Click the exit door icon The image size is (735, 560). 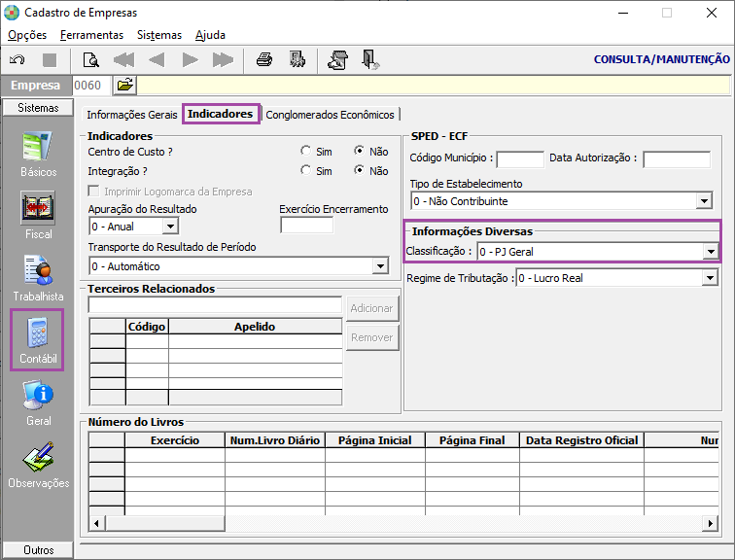pyautogui.click(x=370, y=60)
